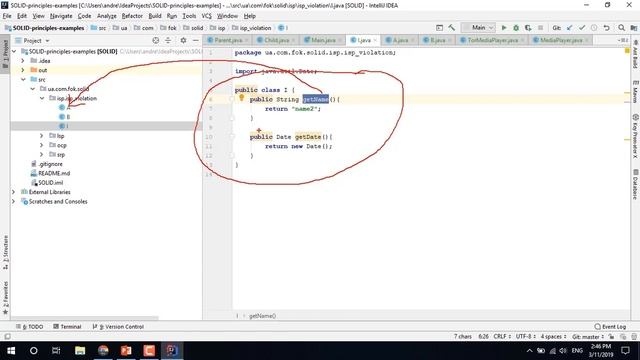Expand the .idea folder
This screenshot has height=360, width=640.
(x=23, y=61)
